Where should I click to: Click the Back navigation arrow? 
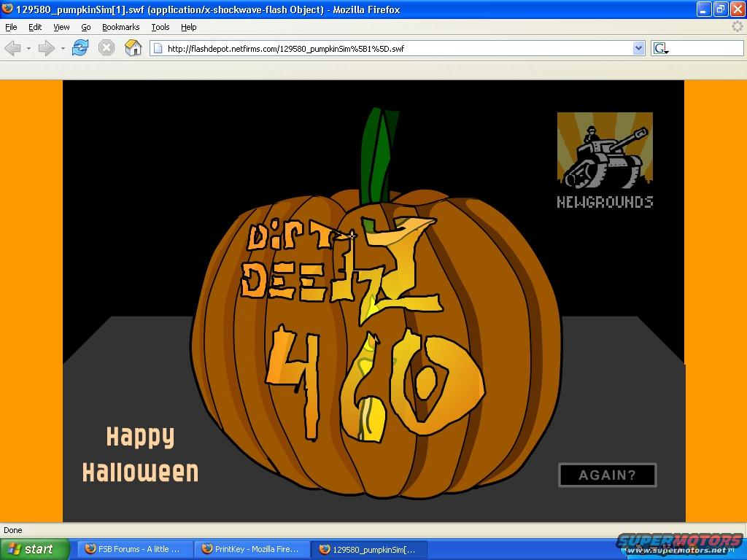click(x=12, y=48)
